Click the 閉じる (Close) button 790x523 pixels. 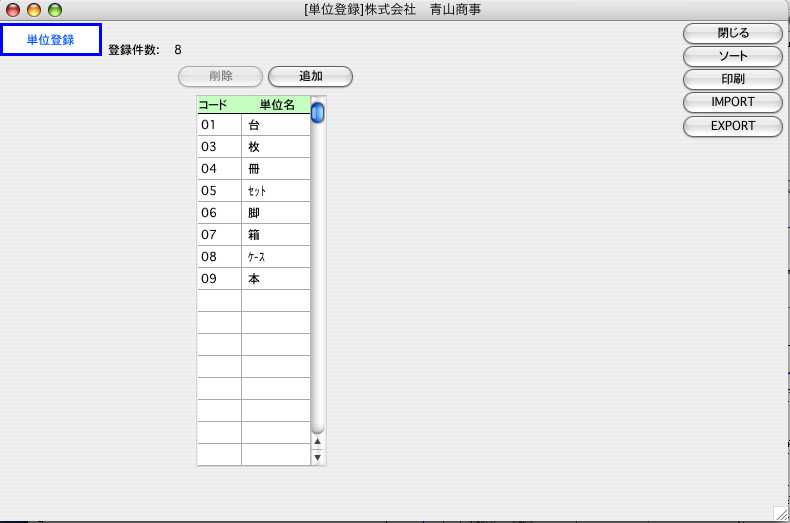732,33
